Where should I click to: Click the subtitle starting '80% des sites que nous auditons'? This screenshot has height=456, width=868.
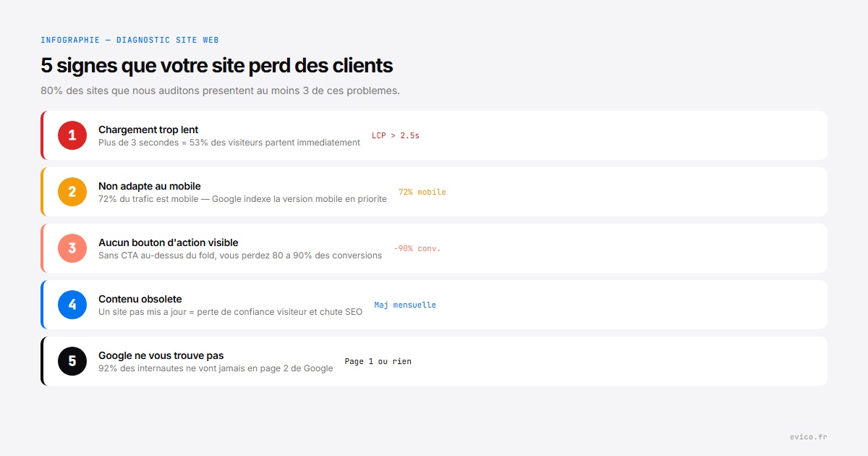tap(221, 90)
